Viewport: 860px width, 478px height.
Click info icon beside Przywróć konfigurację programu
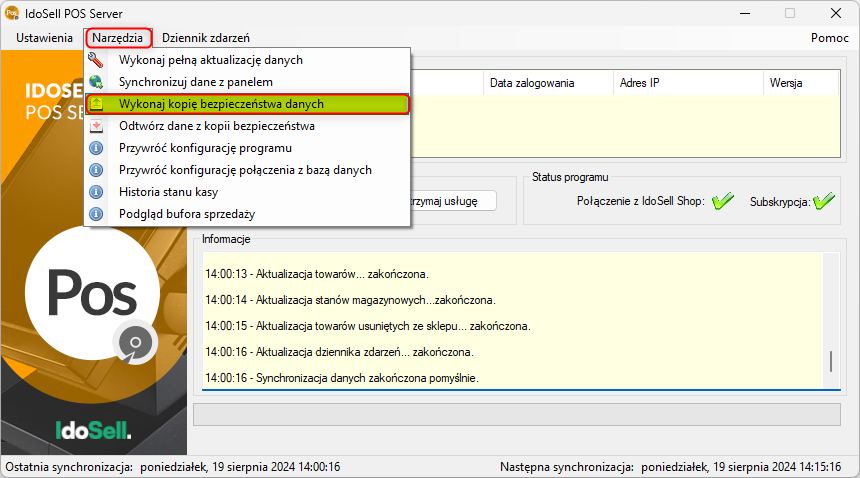[96, 148]
